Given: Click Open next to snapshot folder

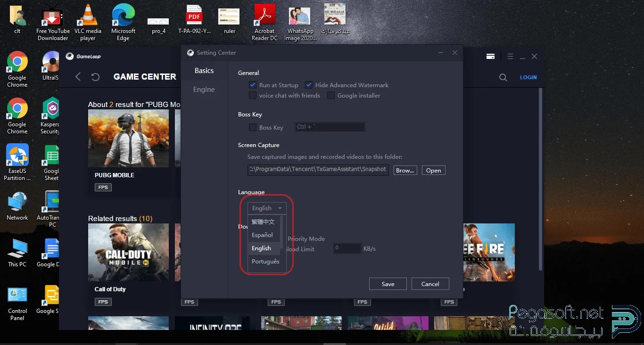Looking at the screenshot, I should [x=433, y=171].
